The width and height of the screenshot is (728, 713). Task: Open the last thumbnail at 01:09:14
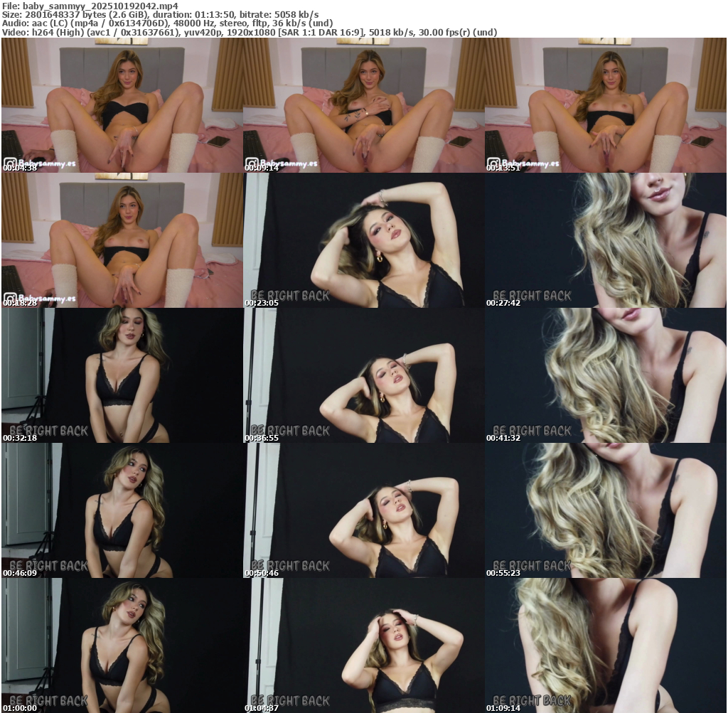(606, 645)
